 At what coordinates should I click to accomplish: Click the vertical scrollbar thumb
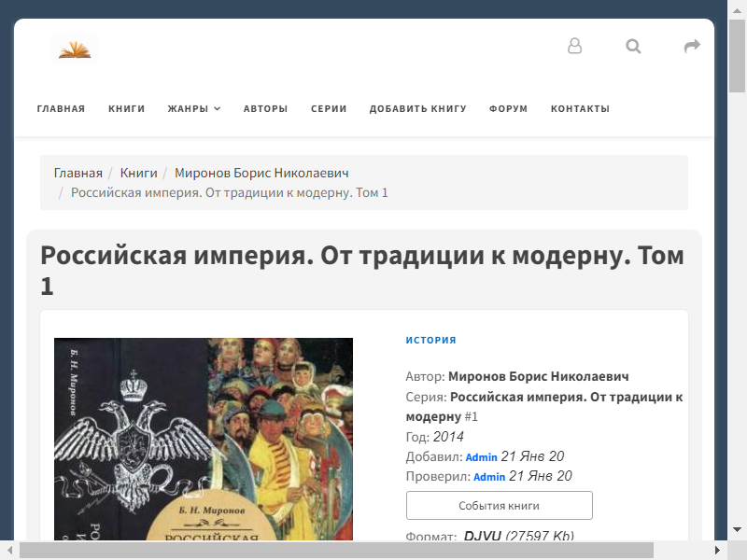coord(737,56)
